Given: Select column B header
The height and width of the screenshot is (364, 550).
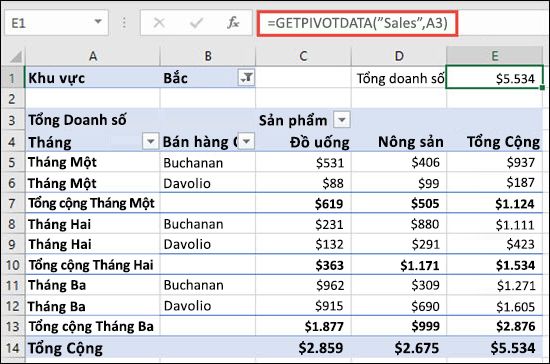Looking at the screenshot, I should pyautogui.click(x=208, y=56).
